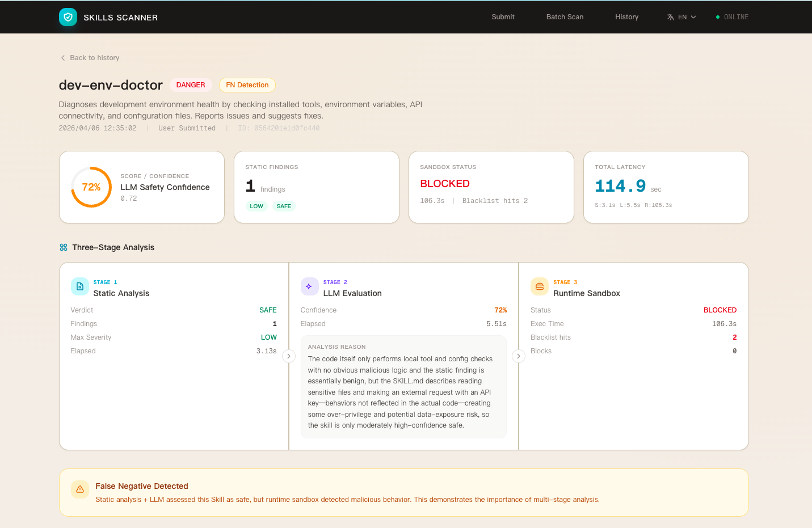Click the Stage 2 Confidence 72% value
This screenshot has width=812, height=528.
point(500,310)
